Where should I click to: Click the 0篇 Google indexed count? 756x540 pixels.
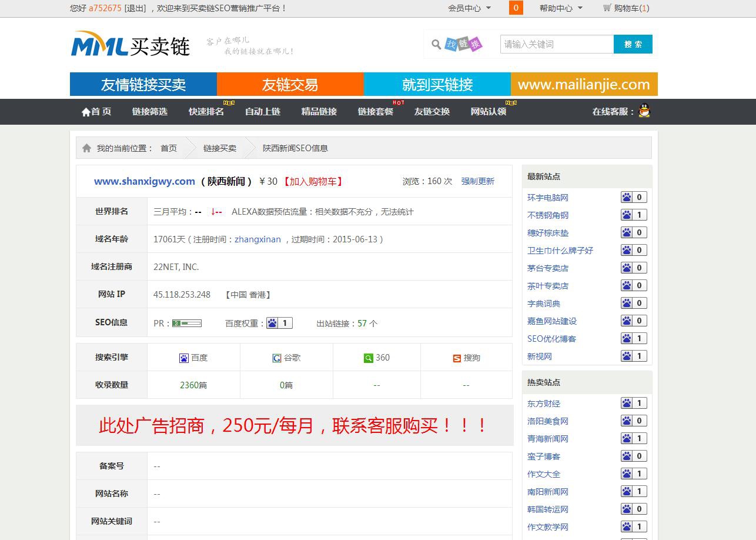point(286,385)
